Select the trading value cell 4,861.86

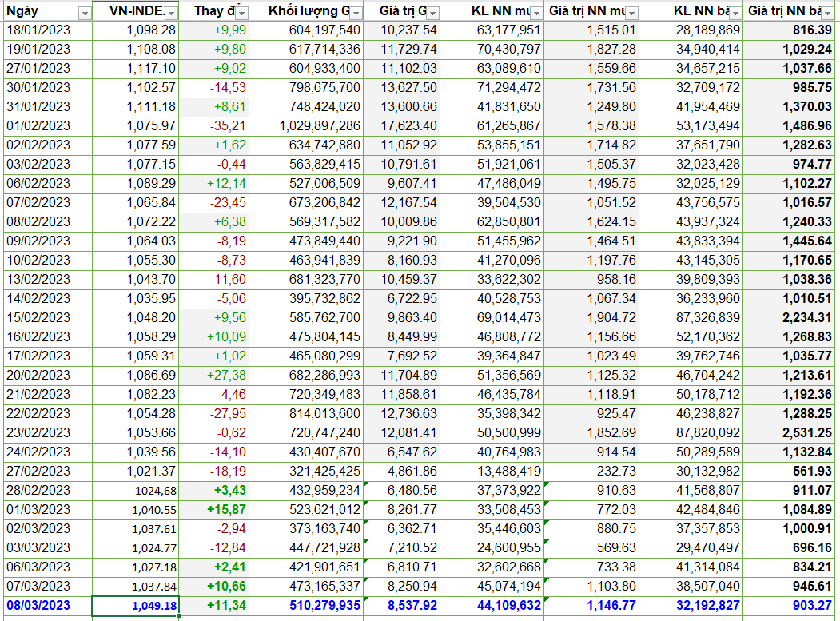pos(402,471)
